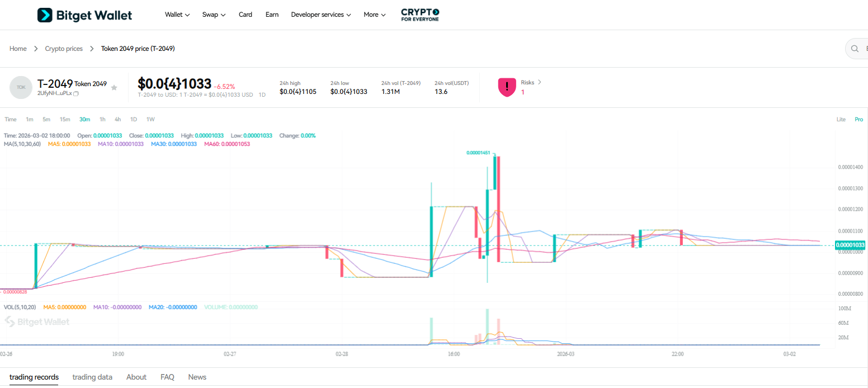Navigate to Crypto prices breadcrumb link

(x=64, y=49)
